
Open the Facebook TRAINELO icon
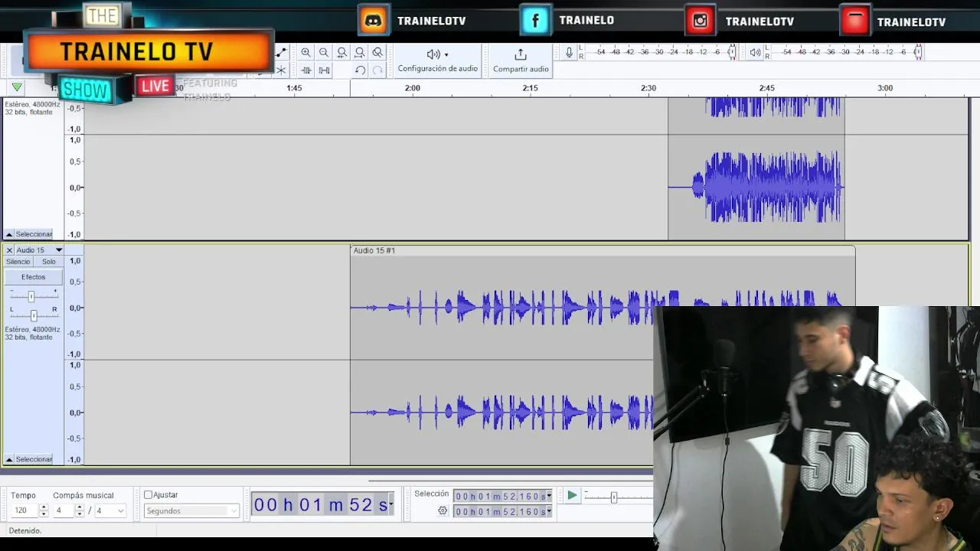coord(535,21)
